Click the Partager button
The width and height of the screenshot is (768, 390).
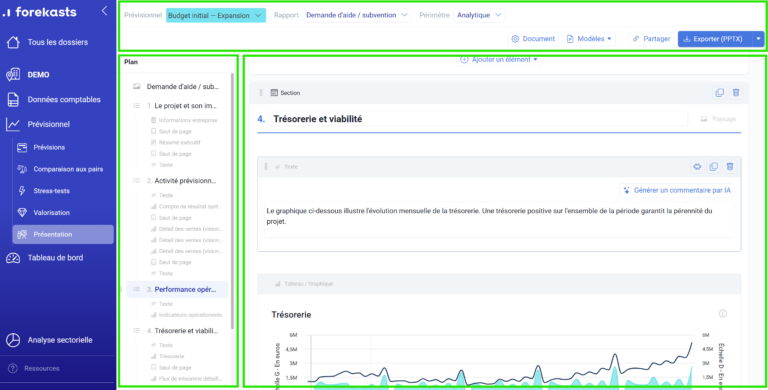point(651,39)
